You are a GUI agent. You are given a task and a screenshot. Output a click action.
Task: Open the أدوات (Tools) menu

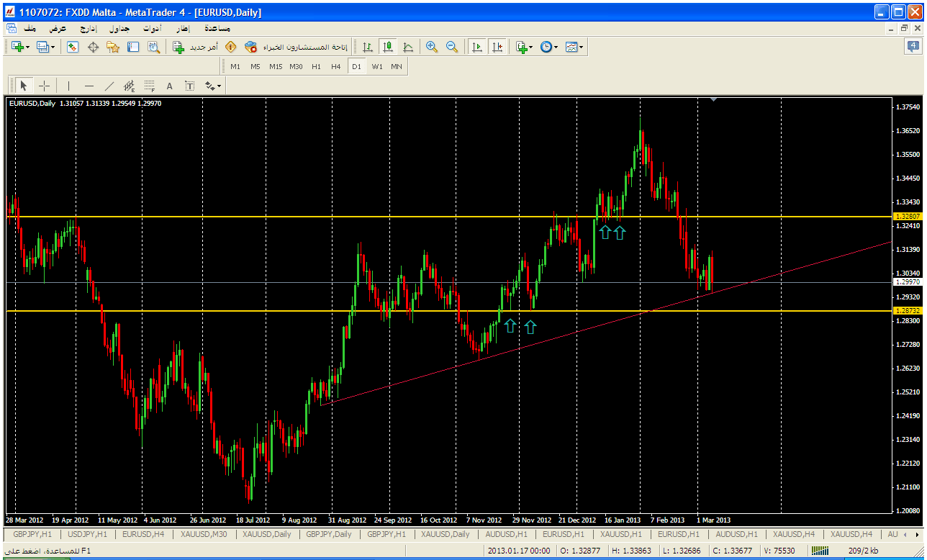pyautogui.click(x=152, y=28)
